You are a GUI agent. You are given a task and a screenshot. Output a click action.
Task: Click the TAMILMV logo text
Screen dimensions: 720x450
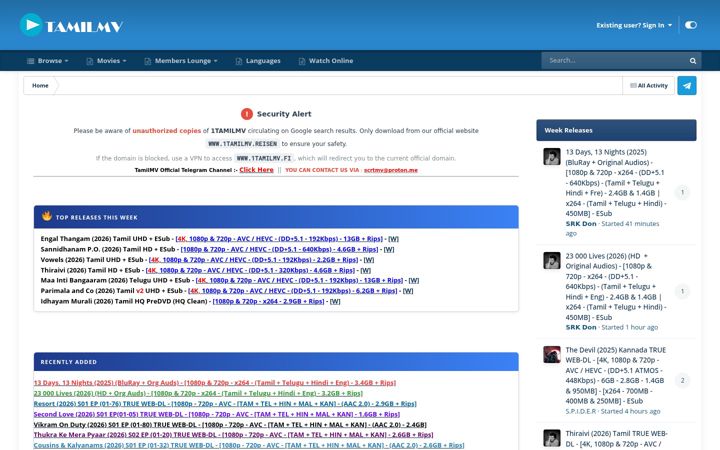coord(84,27)
